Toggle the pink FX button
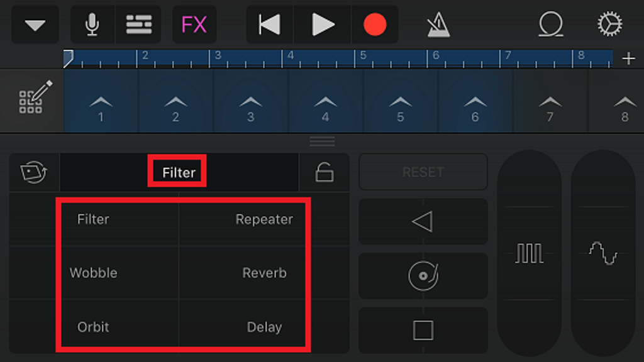 tap(194, 25)
